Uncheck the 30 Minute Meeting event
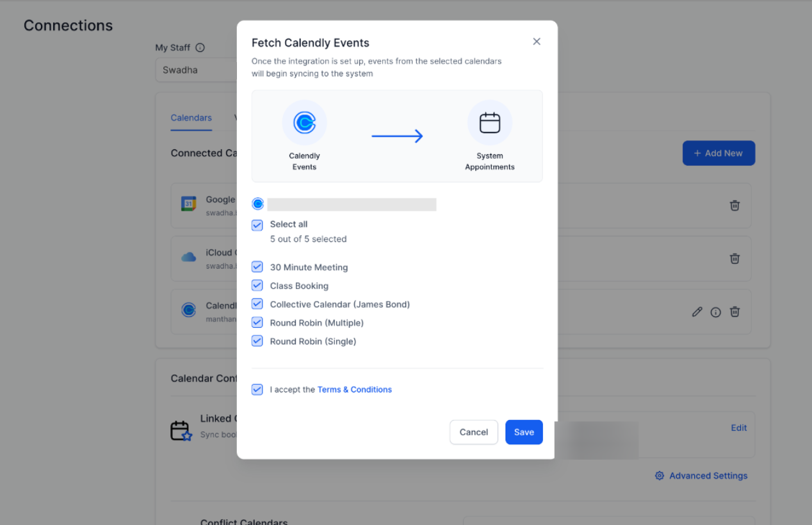The height and width of the screenshot is (525, 812). pyautogui.click(x=257, y=267)
